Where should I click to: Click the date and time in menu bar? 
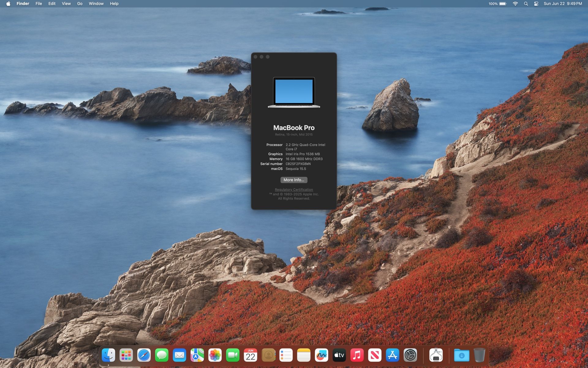563,4
